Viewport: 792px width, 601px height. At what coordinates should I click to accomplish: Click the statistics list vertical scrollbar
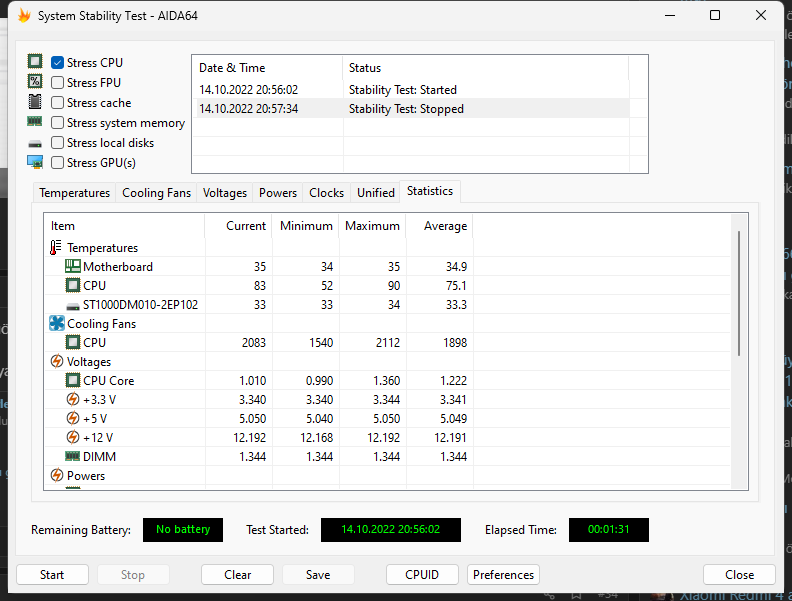(x=739, y=293)
